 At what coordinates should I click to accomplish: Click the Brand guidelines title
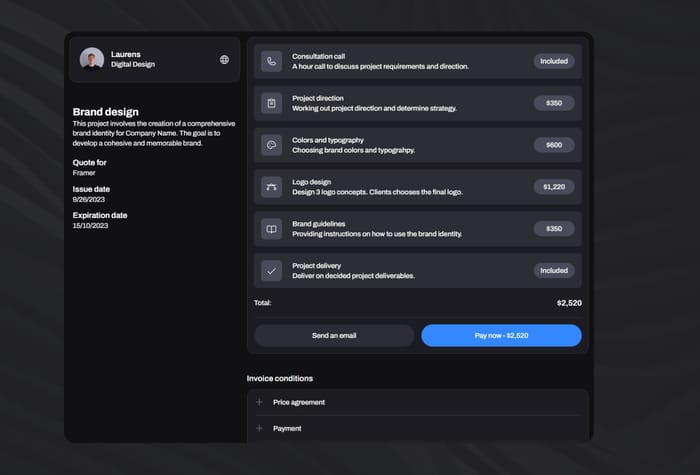pyautogui.click(x=319, y=224)
